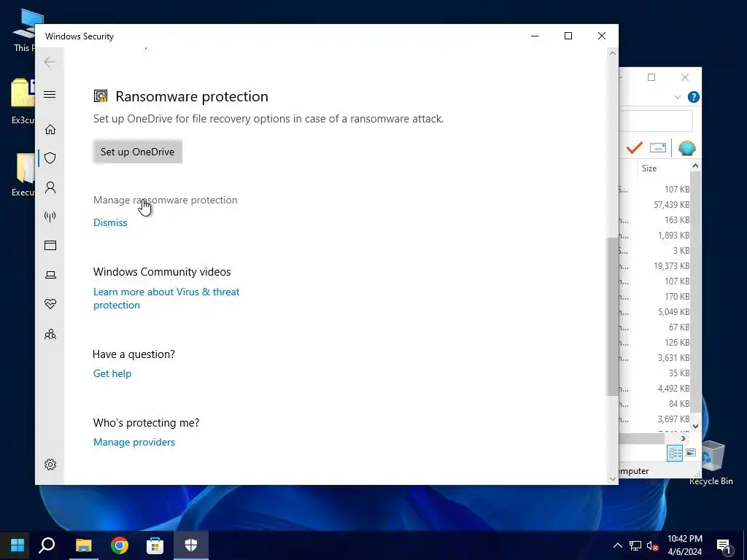This screenshot has height=560, width=747.
Task: Open taskbar Search
Action: click(x=47, y=545)
